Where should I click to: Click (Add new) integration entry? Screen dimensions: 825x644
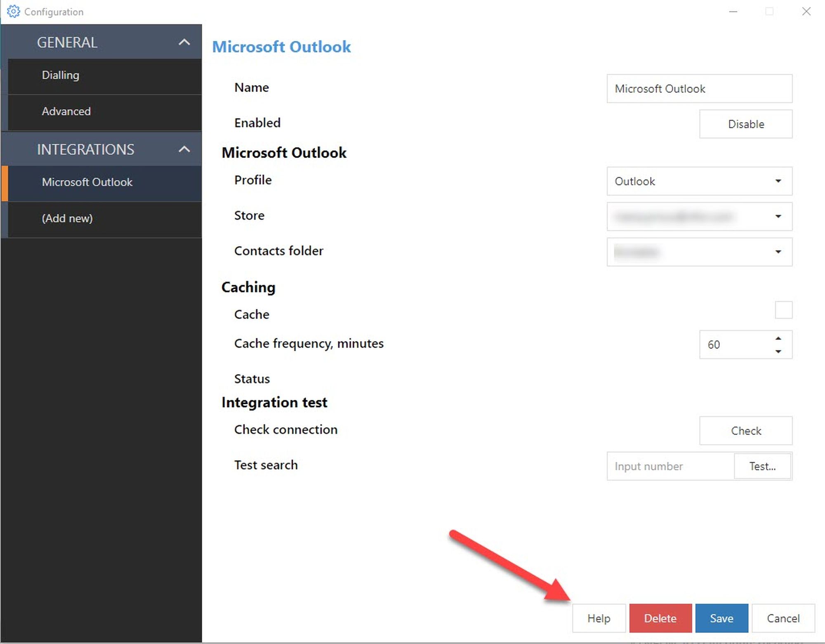click(x=67, y=218)
